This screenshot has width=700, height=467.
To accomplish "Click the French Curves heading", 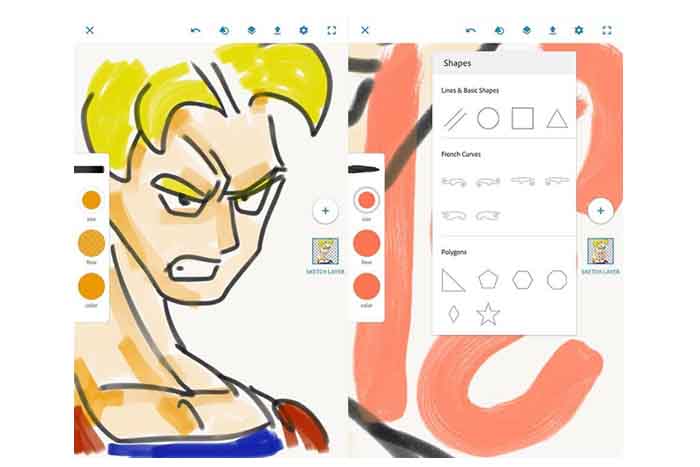I will click(461, 154).
